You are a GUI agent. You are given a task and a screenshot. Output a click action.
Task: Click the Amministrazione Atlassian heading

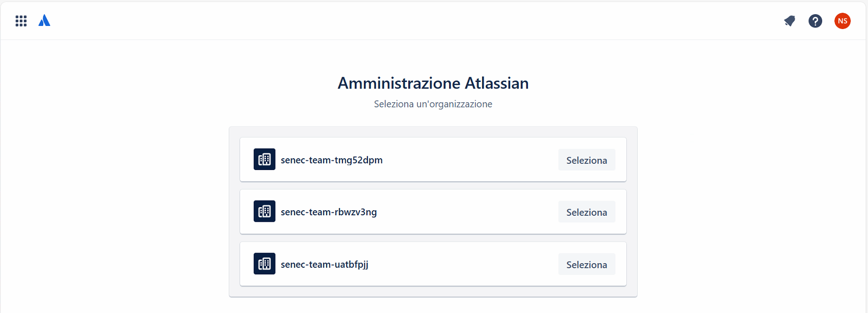tap(433, 83)
